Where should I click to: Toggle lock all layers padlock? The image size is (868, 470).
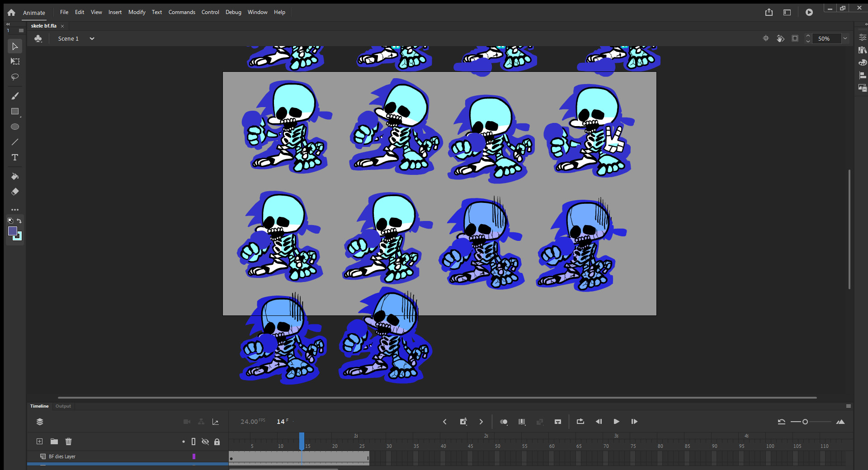click(217, 442)
